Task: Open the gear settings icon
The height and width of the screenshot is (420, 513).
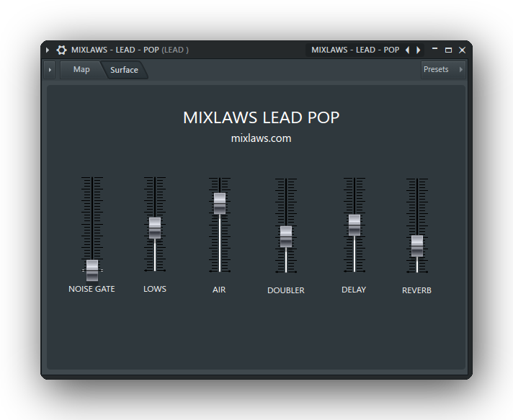Action: tap(61, 50)
